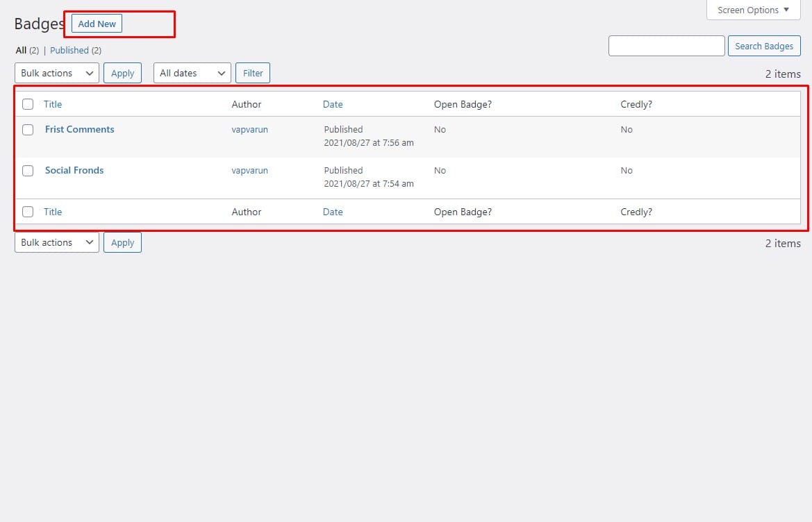812x522 pixels.
Task: Open the bottom Bulk actions dropdown
Action: pos(57,242)
